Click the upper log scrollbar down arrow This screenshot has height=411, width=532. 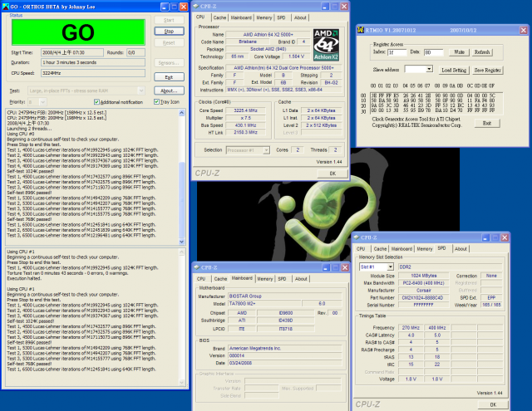181,242
